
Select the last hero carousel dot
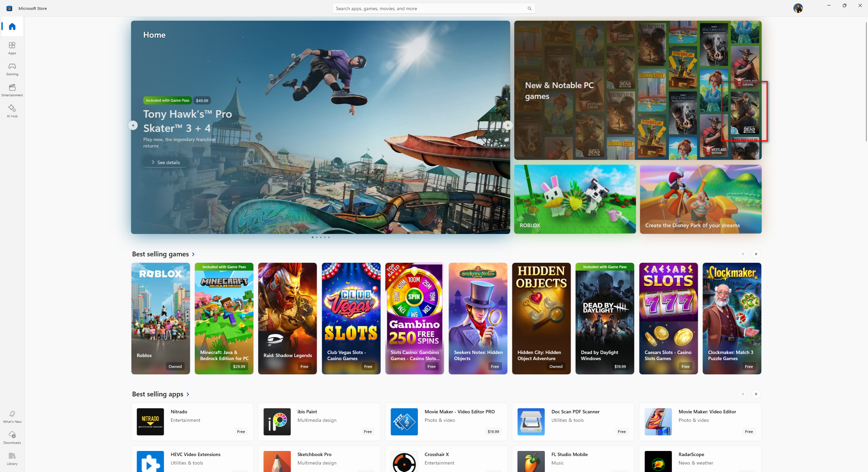[329, 237]
